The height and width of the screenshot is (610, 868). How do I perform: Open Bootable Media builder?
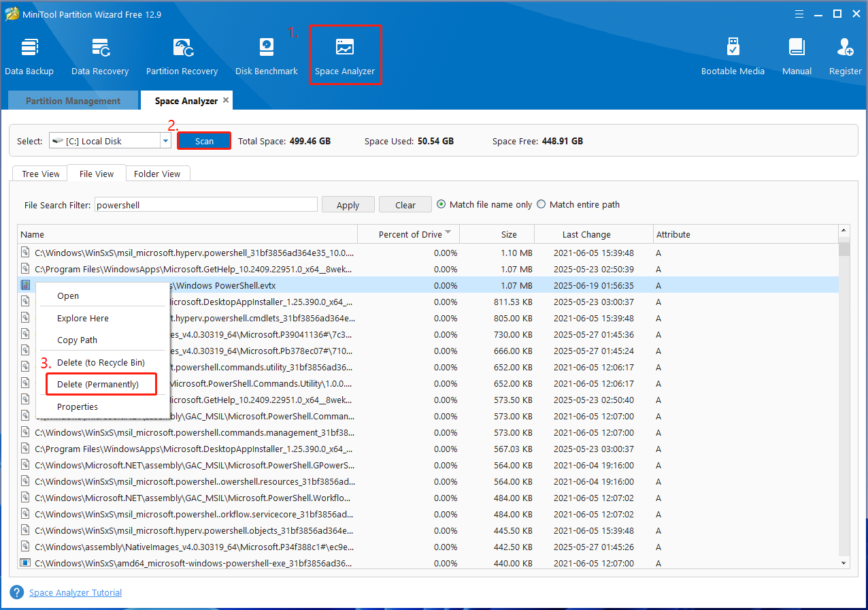point(733,57)
